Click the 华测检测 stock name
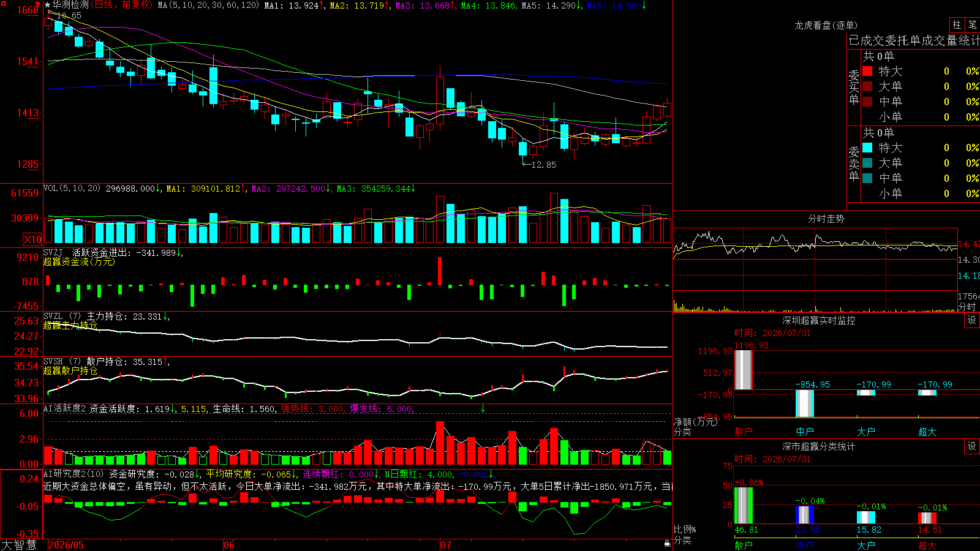Image resolution: width=980 pixels, height=551 pixels. 70,5
